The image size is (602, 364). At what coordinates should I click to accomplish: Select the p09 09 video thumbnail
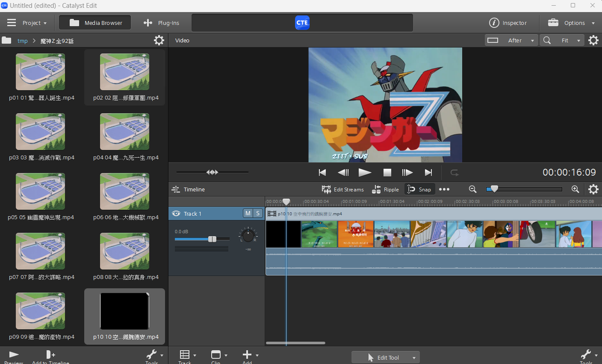point(40,311)
